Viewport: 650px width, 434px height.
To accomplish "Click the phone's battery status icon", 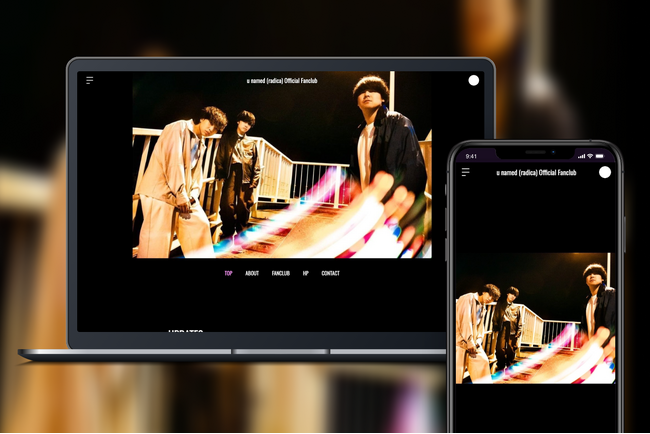I will 600,156.
